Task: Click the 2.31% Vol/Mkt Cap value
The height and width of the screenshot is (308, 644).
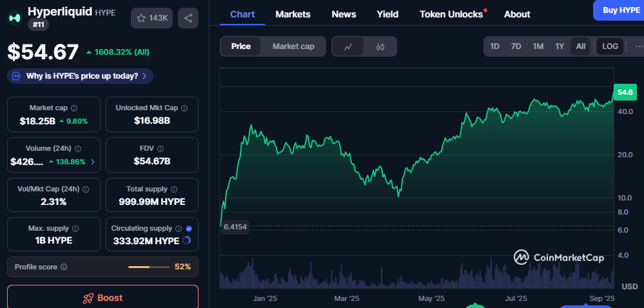Action: point(54,202)
